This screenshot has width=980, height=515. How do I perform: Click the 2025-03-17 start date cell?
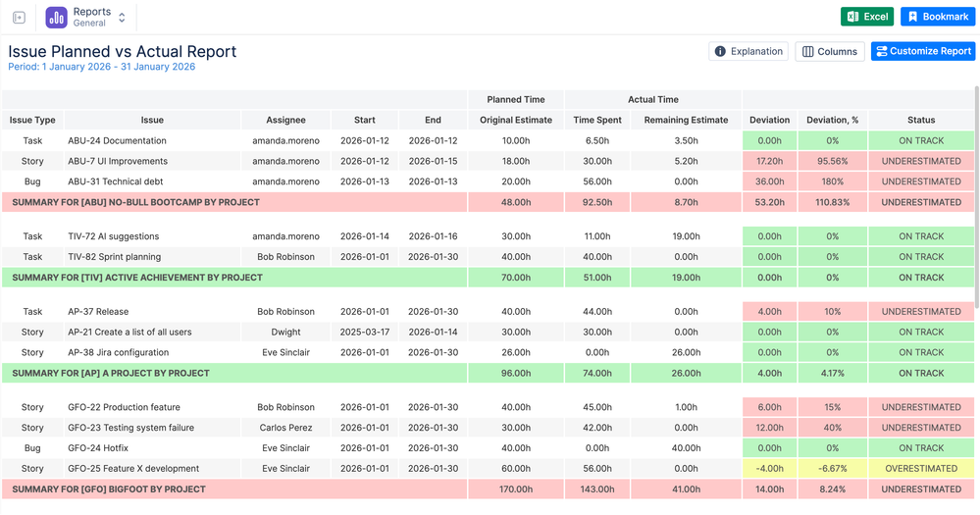pyautogui.click(x=364, y=332)
